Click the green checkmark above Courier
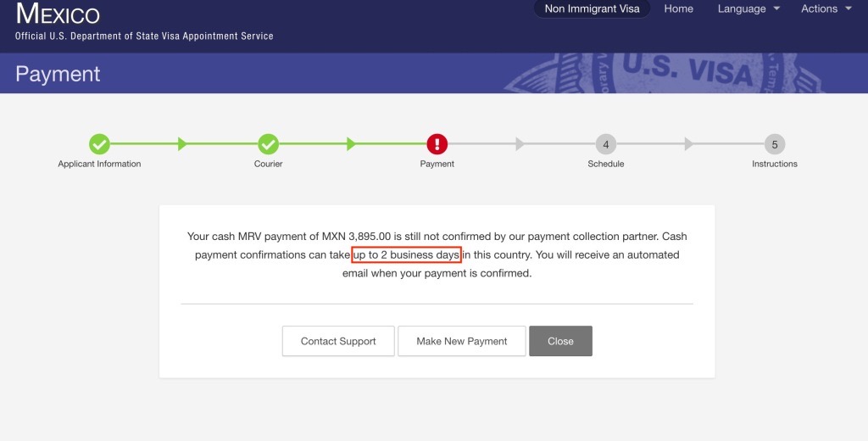Screen dimensions: 868x441 coord(268,144)
